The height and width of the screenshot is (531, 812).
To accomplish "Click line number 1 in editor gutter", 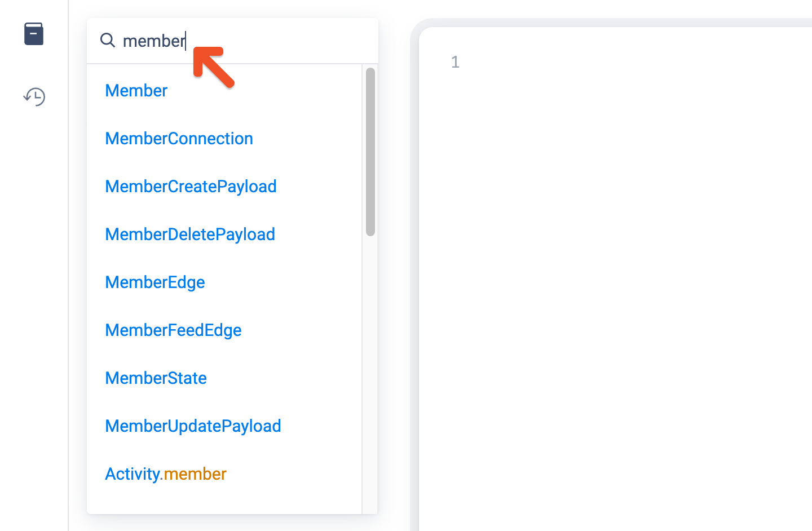I will pyautogui.click(x=455, y=62).
